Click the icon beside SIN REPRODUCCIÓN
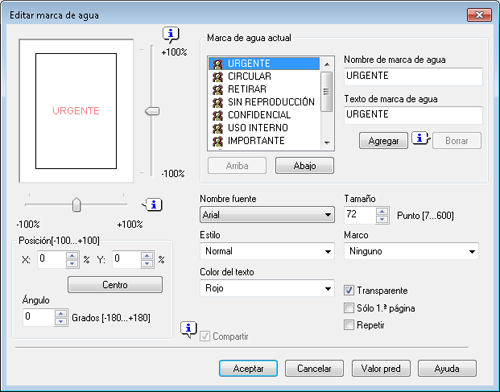Screen dimensions: 500x392 (x=217, y=102)
